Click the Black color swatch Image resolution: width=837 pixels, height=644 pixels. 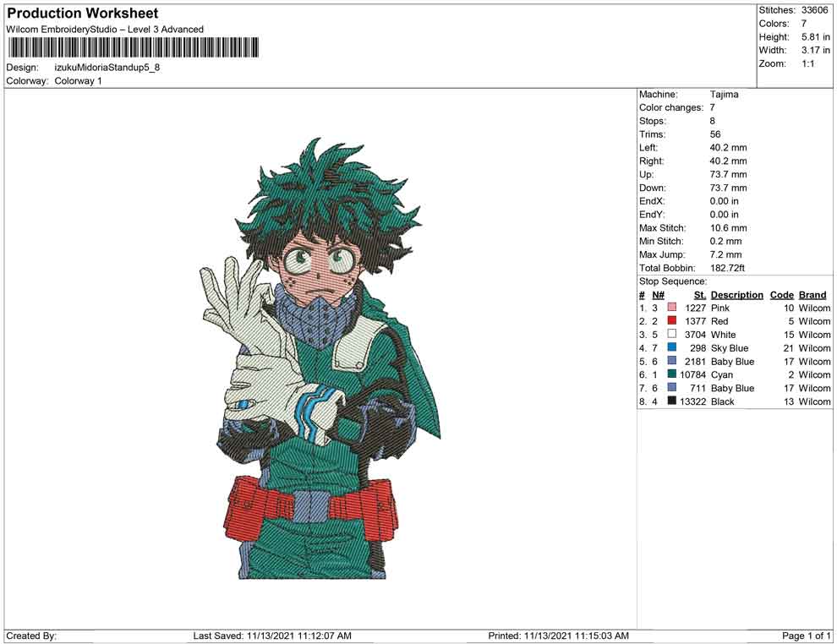pyautogui.click(x=671, y=401)
